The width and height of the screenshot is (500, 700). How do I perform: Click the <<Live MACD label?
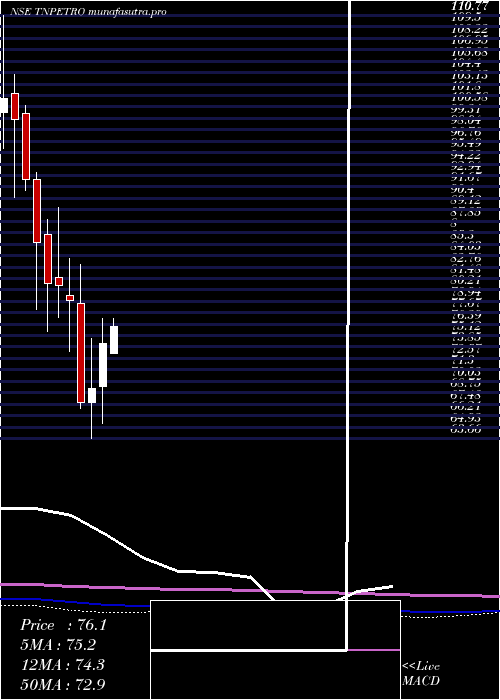(421, 674)
